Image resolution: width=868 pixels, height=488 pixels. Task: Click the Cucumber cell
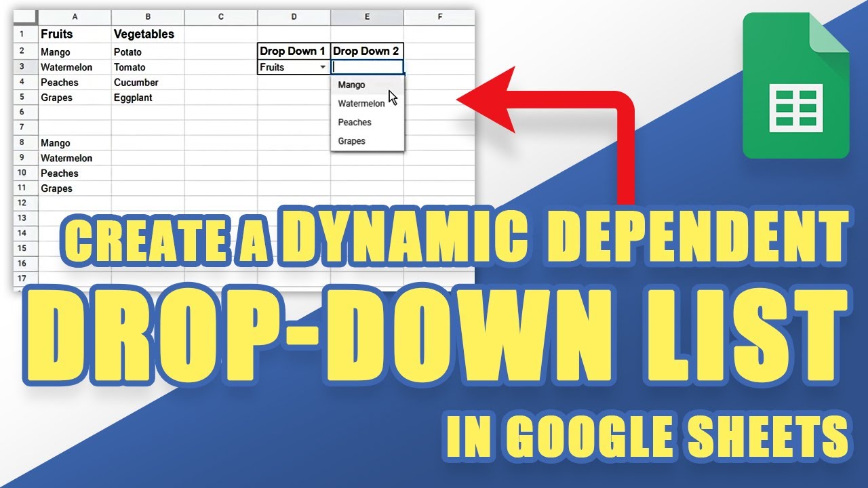point(148,82)
